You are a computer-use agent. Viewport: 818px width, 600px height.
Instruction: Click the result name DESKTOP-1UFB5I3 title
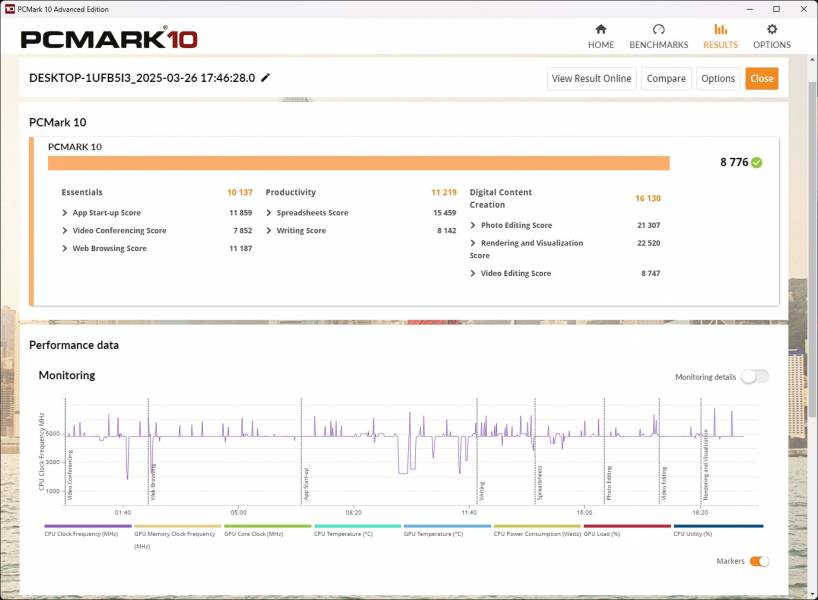(142, 78)
